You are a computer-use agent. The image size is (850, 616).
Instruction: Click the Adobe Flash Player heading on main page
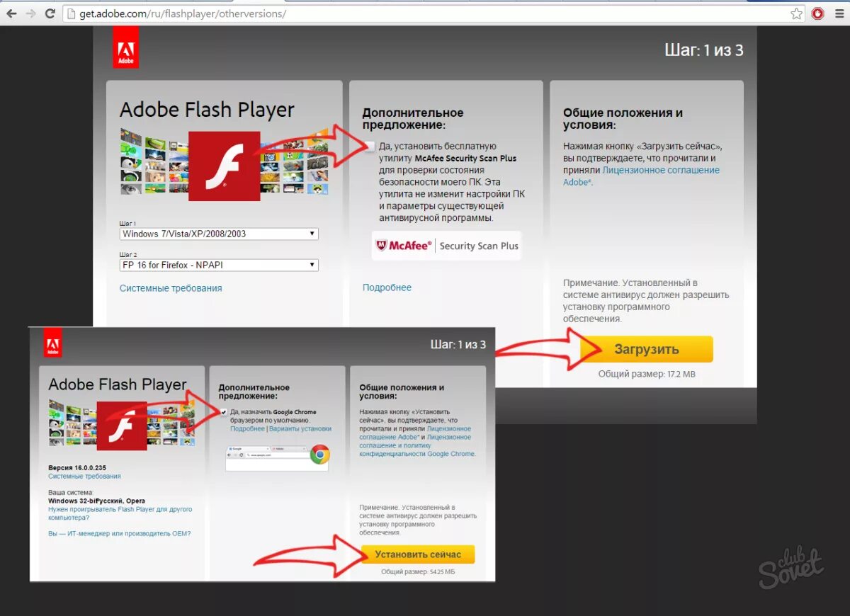click(x=207, y=110)
